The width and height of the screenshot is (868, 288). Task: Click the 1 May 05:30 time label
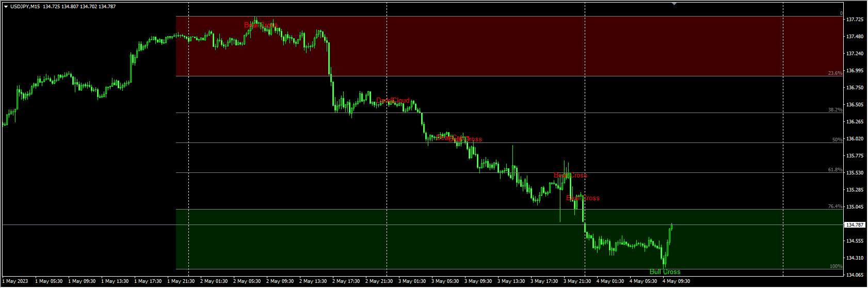49,281
